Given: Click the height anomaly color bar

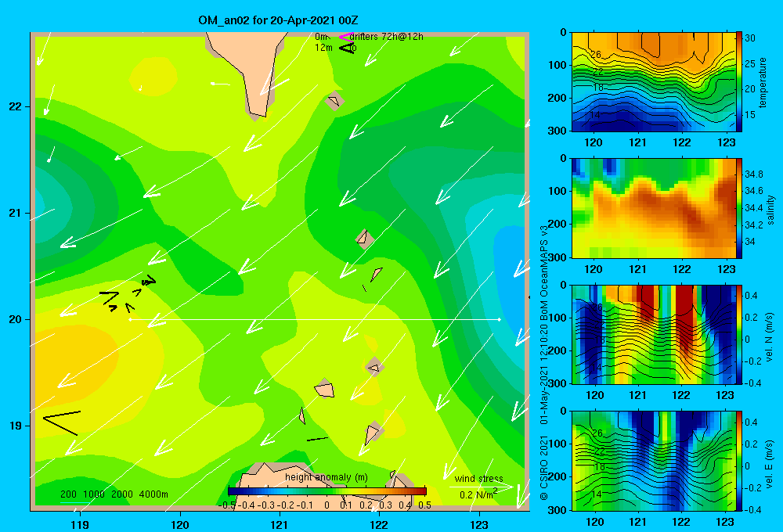Looking at the screenshot, I should click(327, 491).
